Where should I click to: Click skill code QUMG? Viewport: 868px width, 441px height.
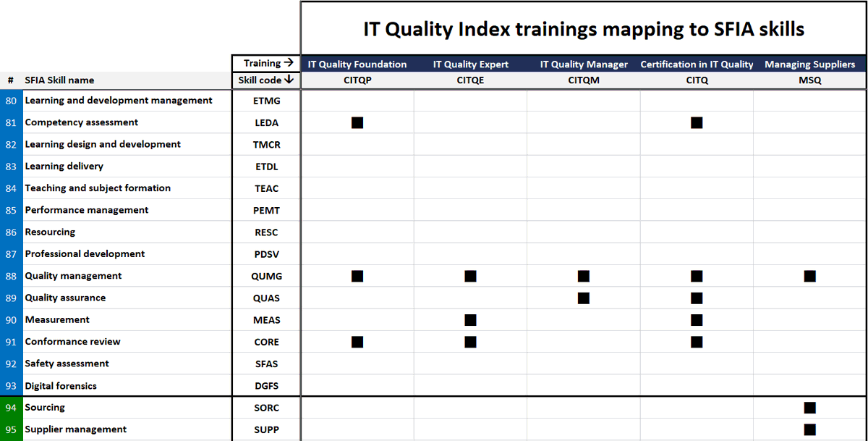266,277
